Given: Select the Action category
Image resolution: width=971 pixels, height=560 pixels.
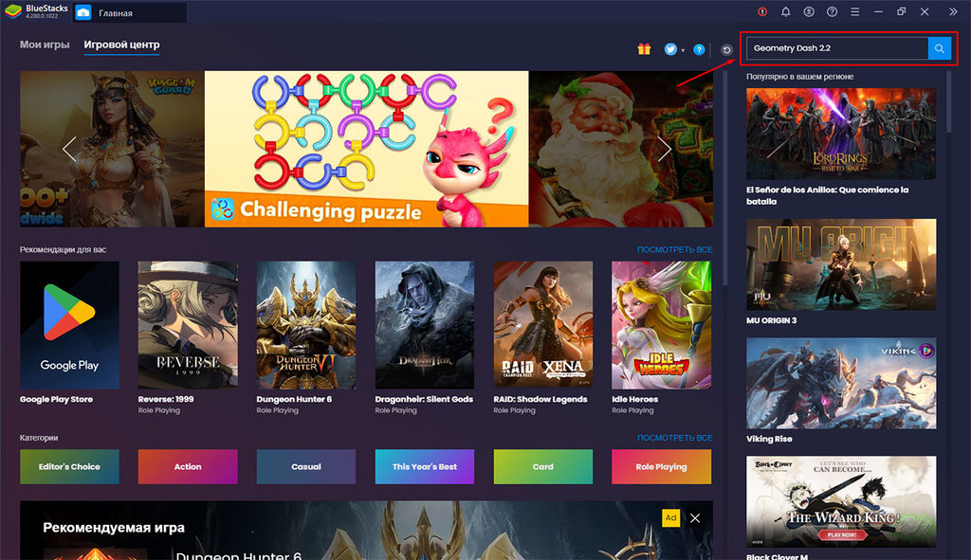Looking at the screenshot, I should tap(188, 466).
